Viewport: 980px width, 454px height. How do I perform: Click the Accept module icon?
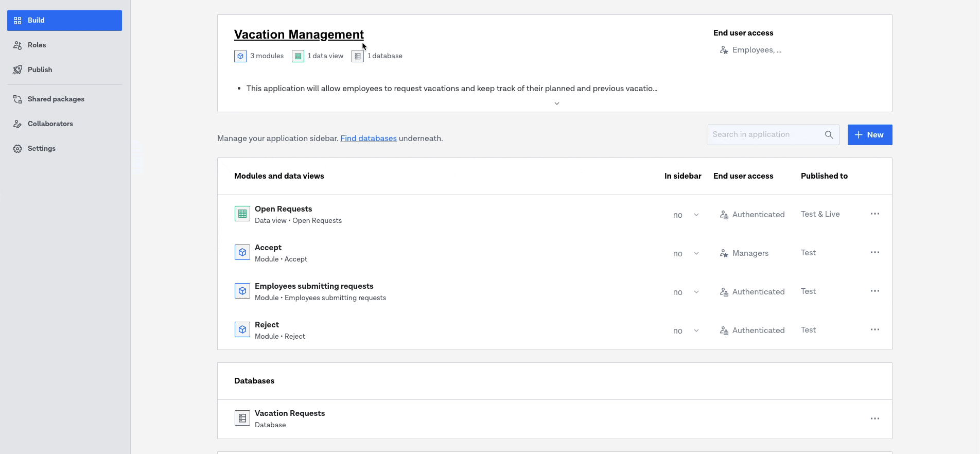coord(242,252)
